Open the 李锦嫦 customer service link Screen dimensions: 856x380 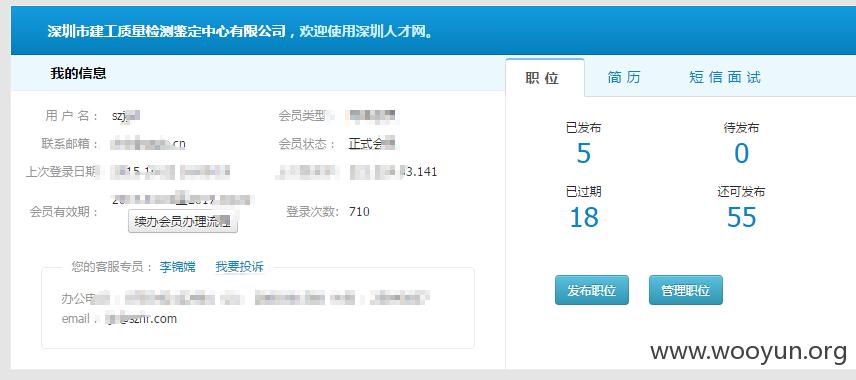[x=177, y=267]
